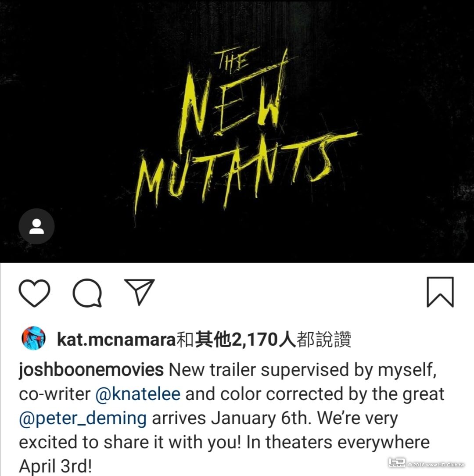Tap the heart icon to like the post
This screenshot has height=476, width=474.
tap(34, 293)
